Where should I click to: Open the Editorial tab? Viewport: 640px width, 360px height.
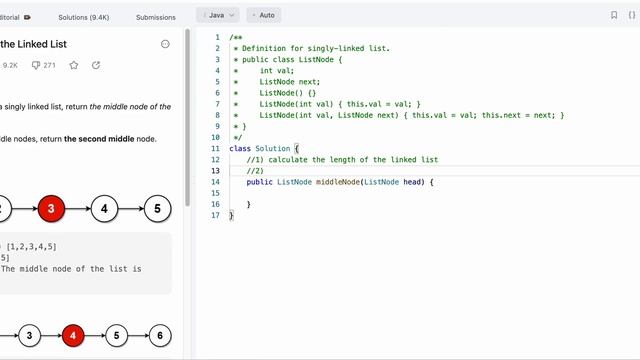pyautogui.click(x=9, y=17)
